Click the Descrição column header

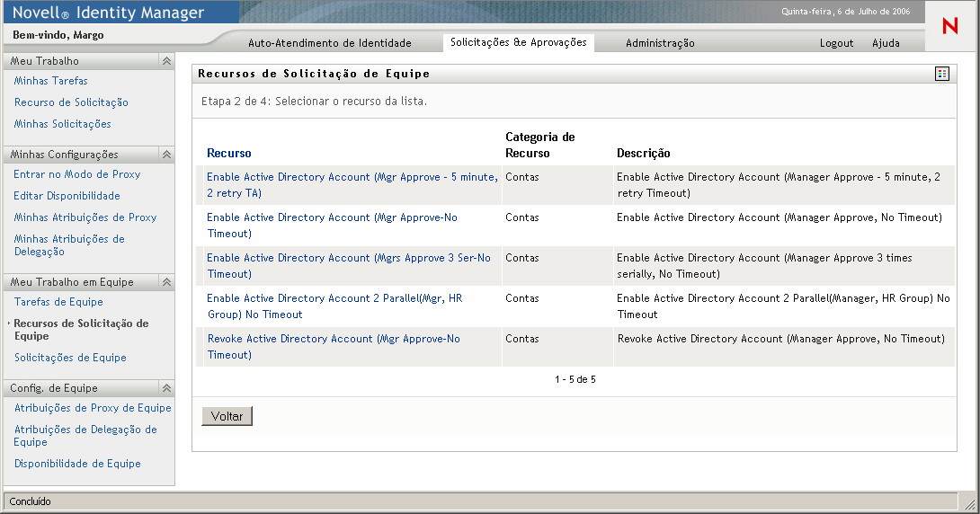643,153
